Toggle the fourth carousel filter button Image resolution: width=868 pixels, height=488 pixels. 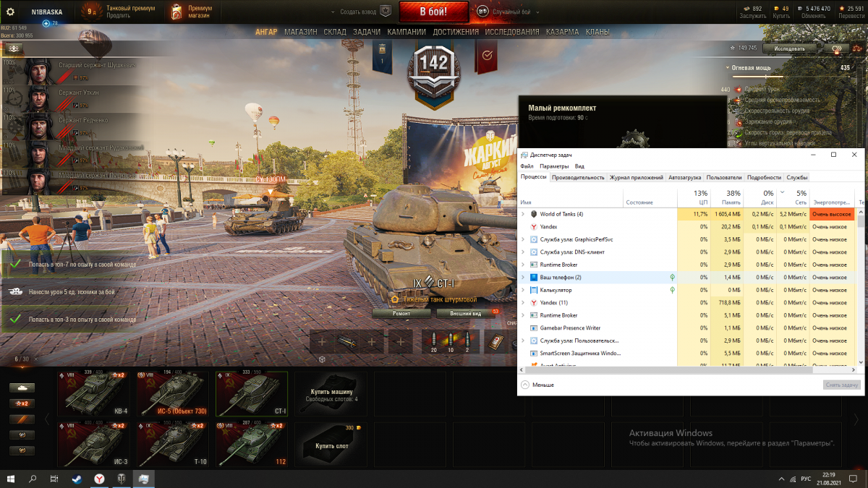[x=22, y=435]
